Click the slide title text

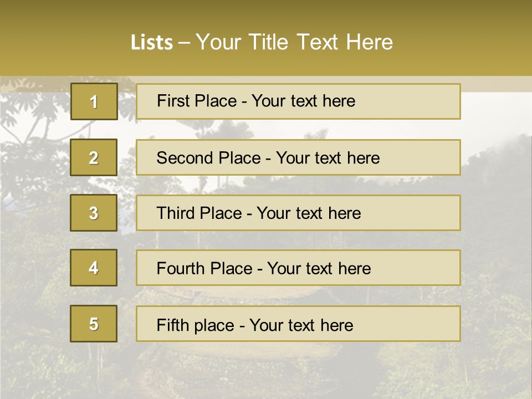262,42
